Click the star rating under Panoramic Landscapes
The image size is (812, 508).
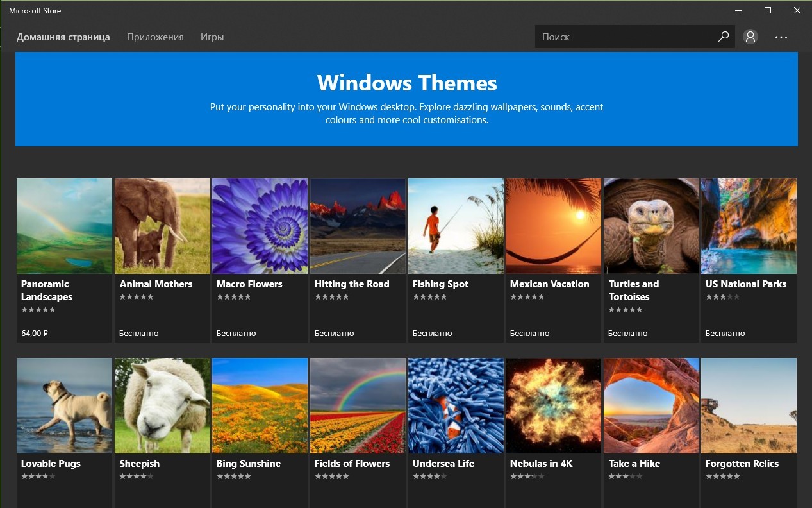click(x=38, y=310)
